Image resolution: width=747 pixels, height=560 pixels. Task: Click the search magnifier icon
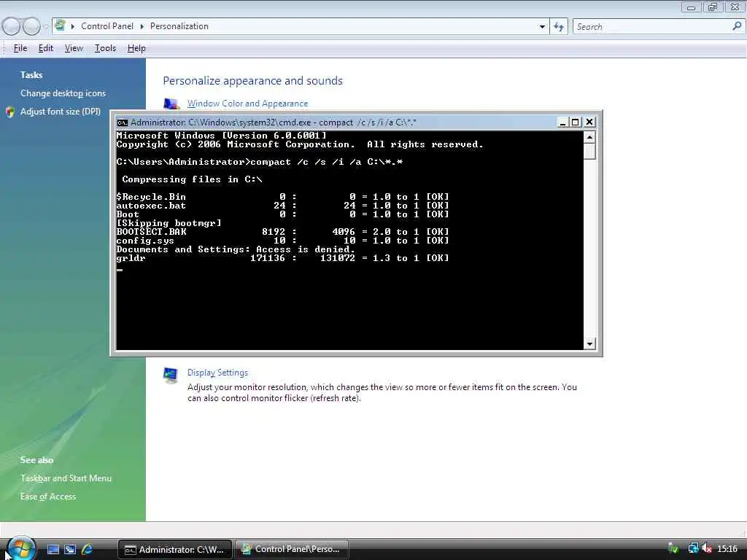coord(737,26)
